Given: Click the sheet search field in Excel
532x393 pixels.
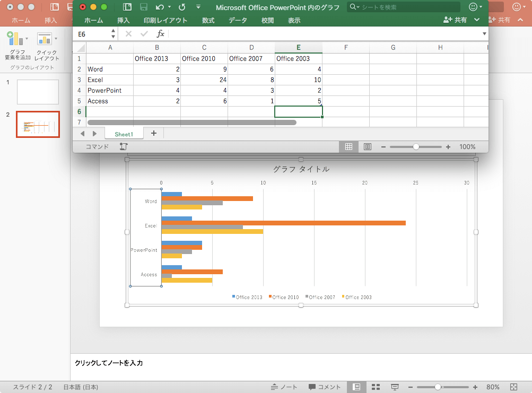Looking at the screenshot, I should [404, 7].
